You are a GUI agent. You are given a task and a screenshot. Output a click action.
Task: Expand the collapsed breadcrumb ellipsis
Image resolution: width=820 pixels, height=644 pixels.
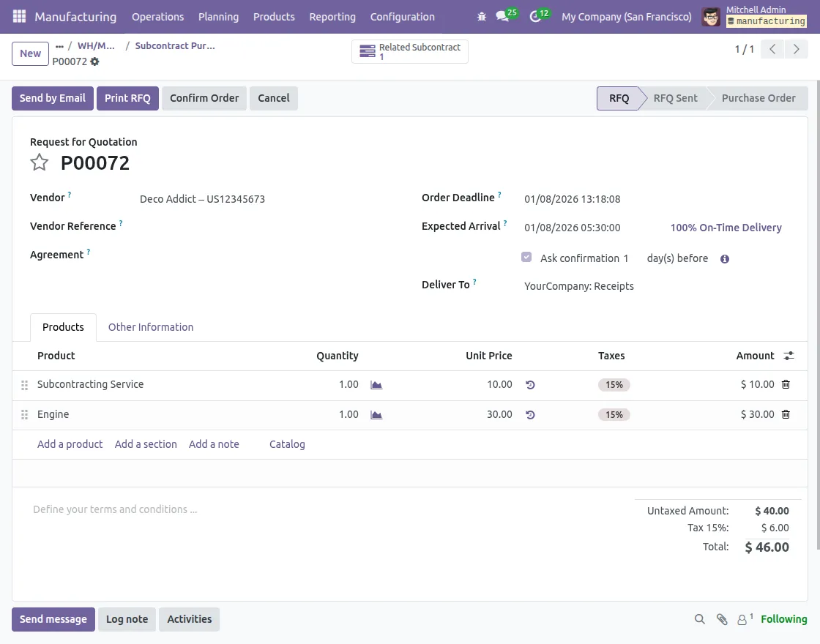pyautogui.click(x=59, y=45)
